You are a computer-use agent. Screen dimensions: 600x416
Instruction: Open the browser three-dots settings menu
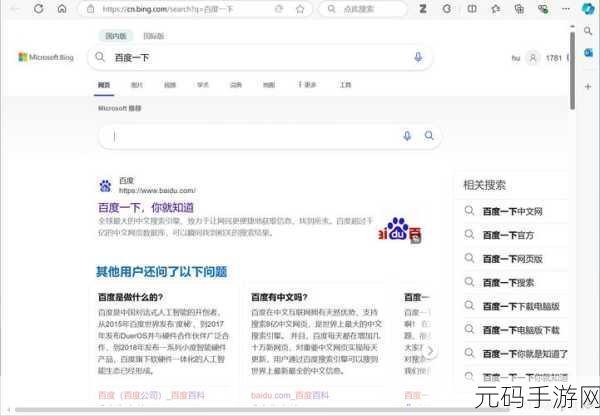click(x=566, y=8)
